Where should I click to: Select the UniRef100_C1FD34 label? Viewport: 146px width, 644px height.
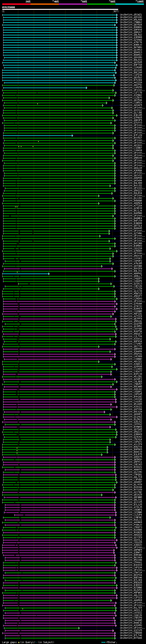[131, 75]
